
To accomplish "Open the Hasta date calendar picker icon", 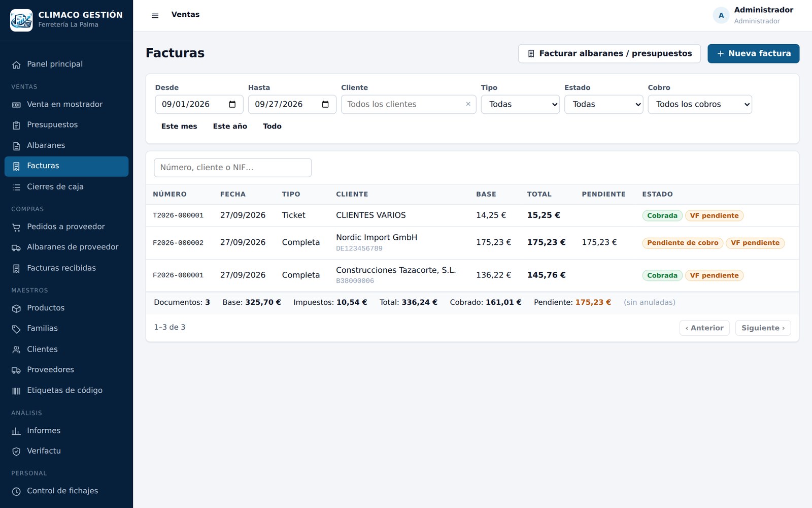I will point(325,105).
